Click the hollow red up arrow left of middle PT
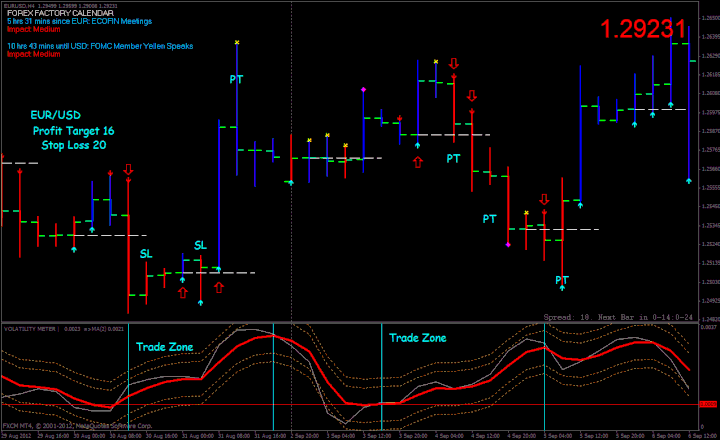Image resolution: width=720 pixels, height=440 pixels. pyautogui.click(x=417, y=162)
